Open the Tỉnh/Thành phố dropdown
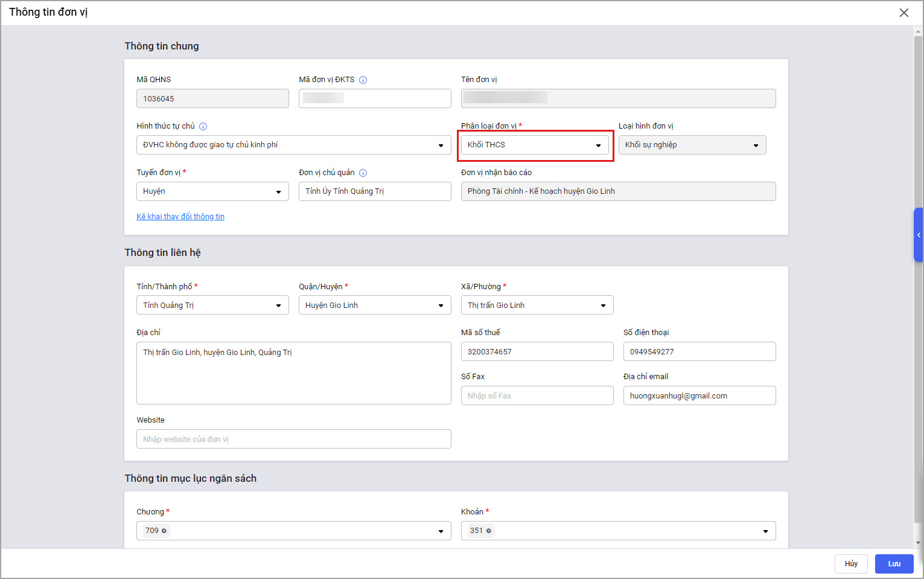The height and width of the screenshot is (579, 924). pyautogui.click(x=212, y=305)
